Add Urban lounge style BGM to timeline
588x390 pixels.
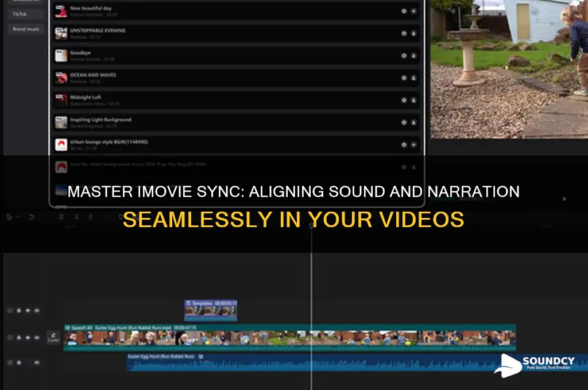pos(413,145)
